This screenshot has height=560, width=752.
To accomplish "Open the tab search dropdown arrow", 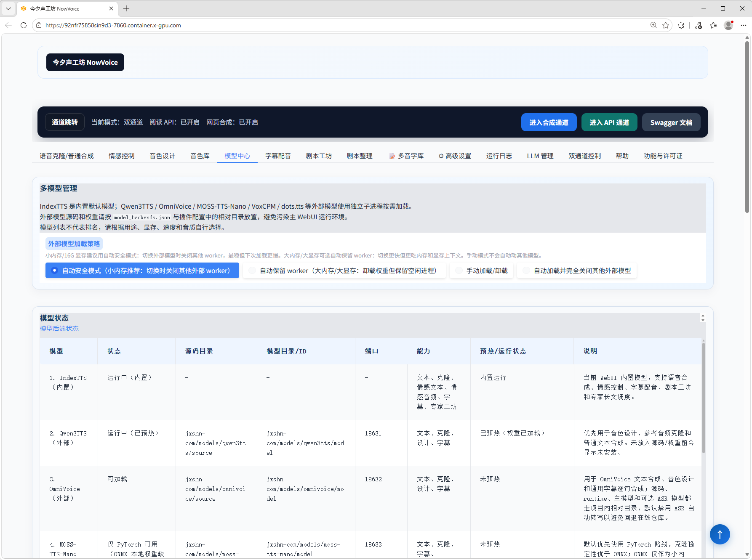I will [x=8, y=8].
